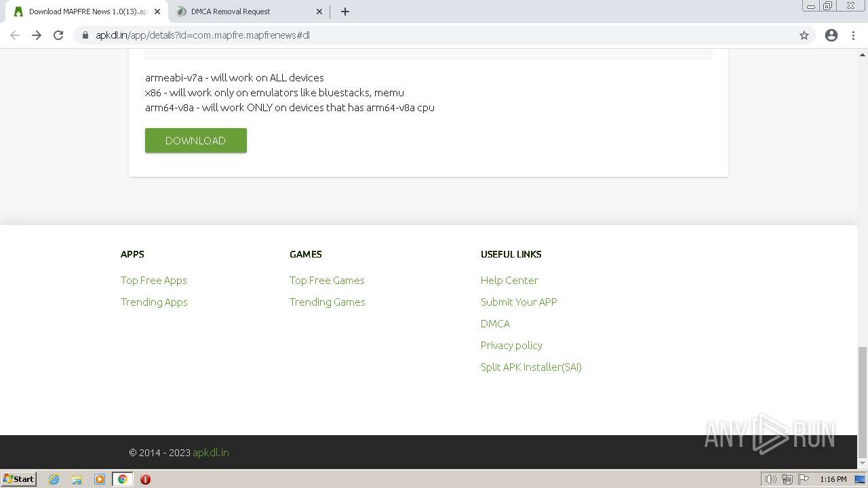Open Chrome three-dot menu
868x488 pixels.
pos(853,35)
